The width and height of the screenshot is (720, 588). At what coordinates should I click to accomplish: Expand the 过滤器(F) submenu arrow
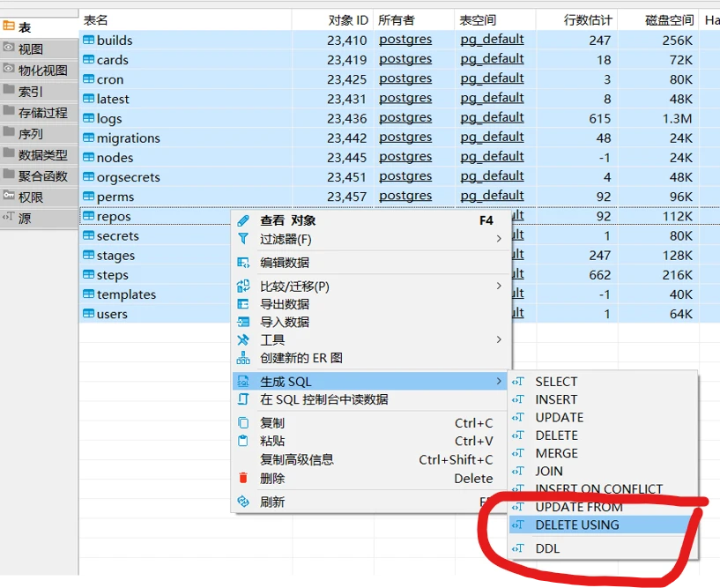pyautogui.click(x=499, y=239)
